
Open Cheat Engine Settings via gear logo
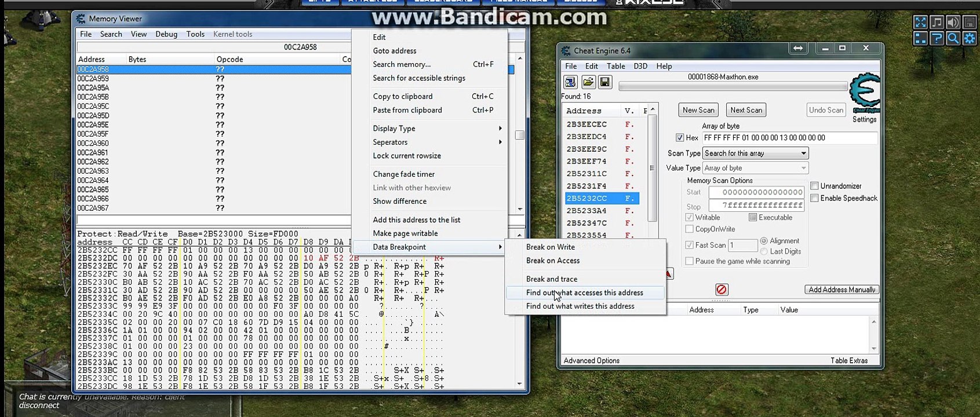pyautogui.click(x=865, y=93)
